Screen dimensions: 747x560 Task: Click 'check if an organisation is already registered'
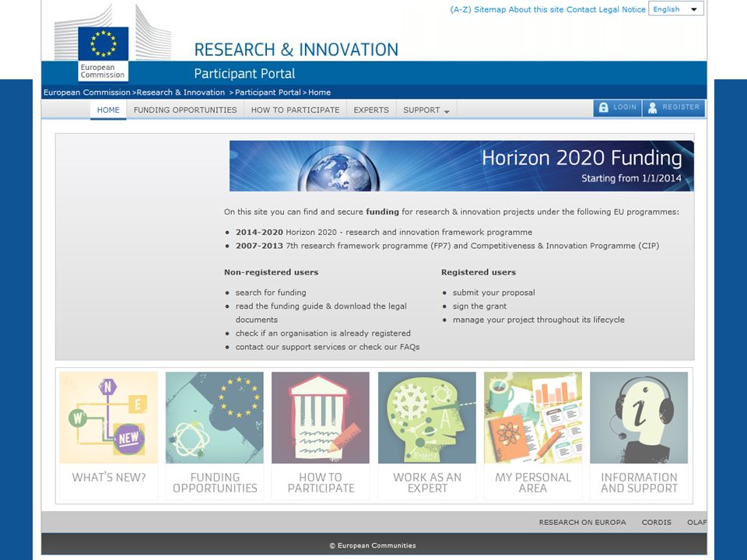pyautogui.click(x=323, y=334)
